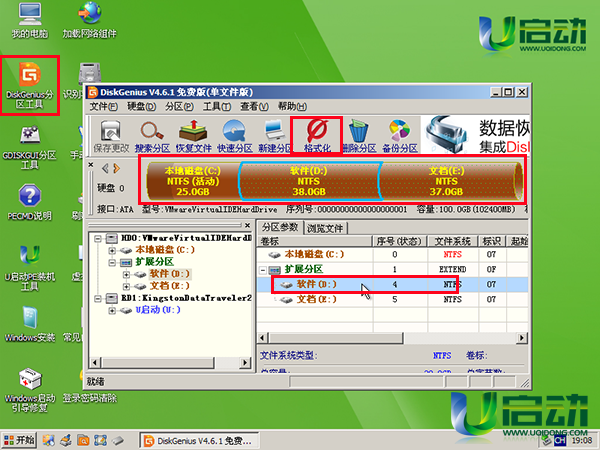Screen dimensions: 600x450
Task: Click the 开始 start button
Action: pyautogui.click(x=19, y=440)
